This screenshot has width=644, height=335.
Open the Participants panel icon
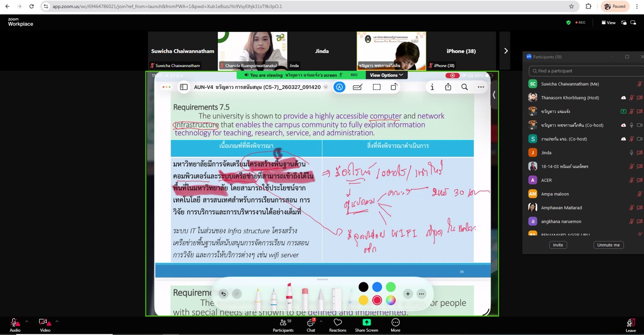tap(283, 323)
